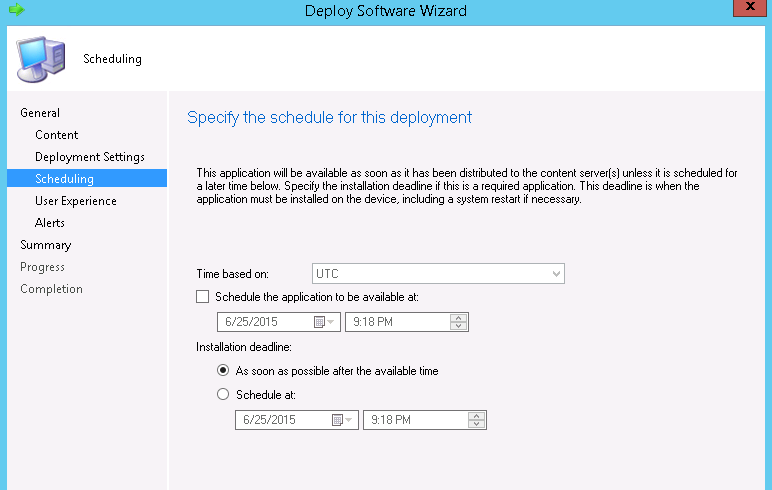Jump to the Summary step
Image resolution: width=772 pixels, height=490 pixels.
click(x=46, y=245)
